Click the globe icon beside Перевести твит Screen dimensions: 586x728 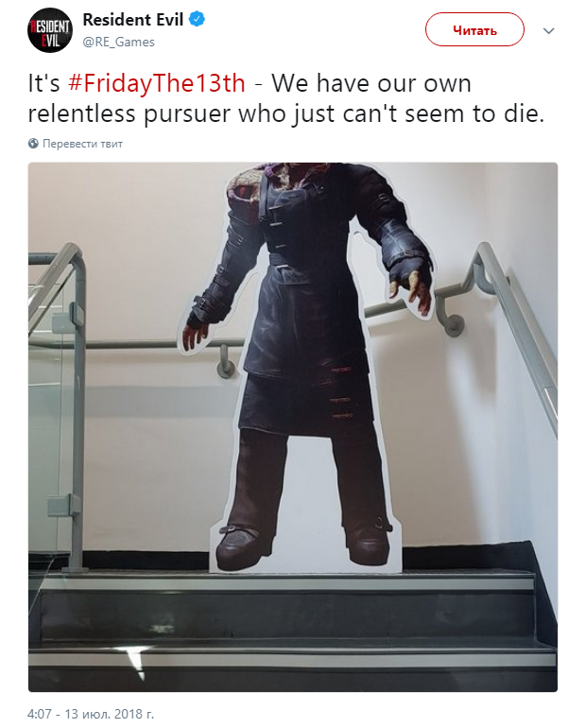[x=33, y=144]
